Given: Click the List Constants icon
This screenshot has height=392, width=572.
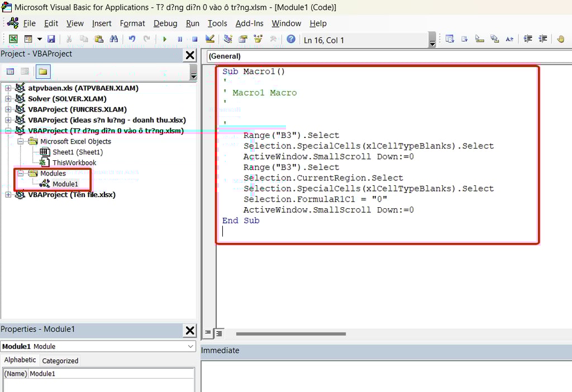Looking at the screenshot, I should [464, 39].
